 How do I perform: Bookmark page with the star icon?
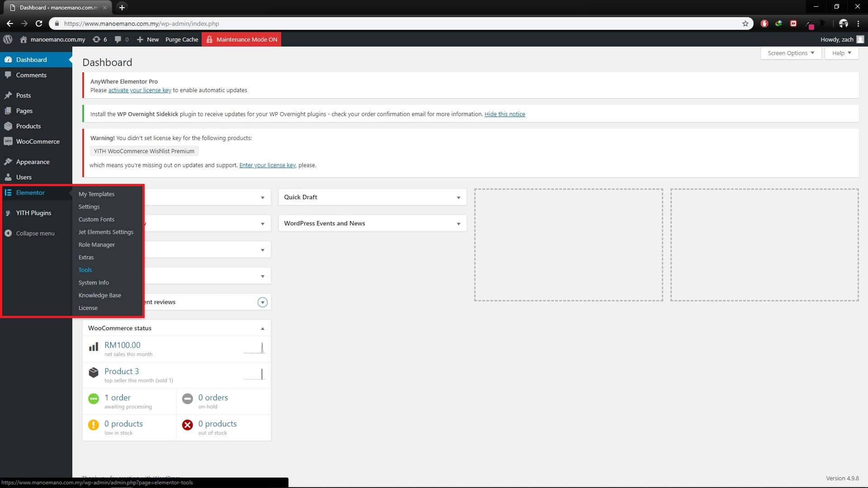(x=745, y=23)
